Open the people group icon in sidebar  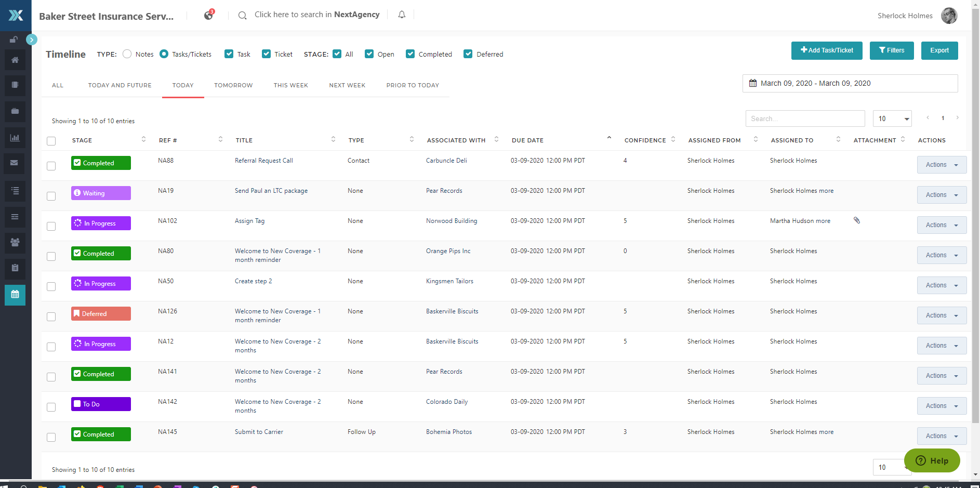pyautogui.click(x=15, y=242)
